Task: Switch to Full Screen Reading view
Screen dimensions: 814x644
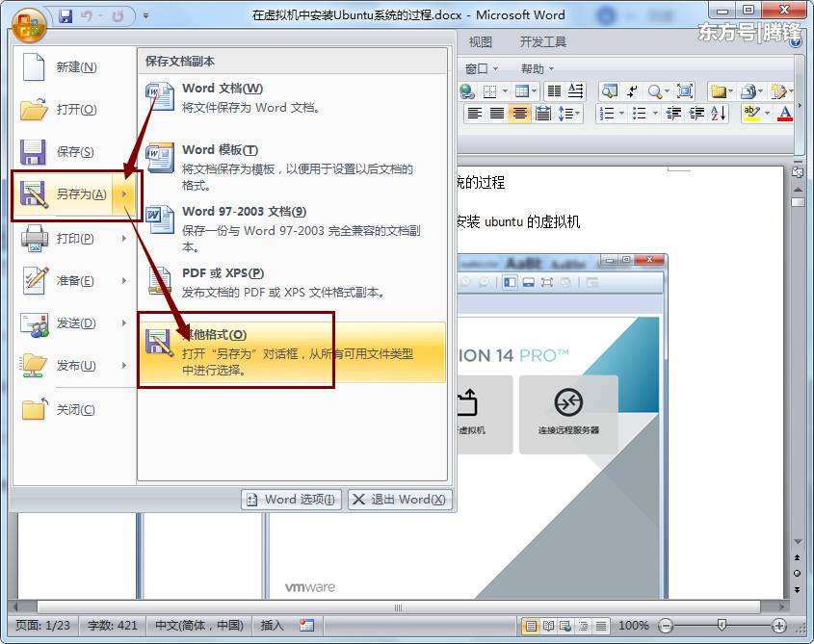Action: coord(548,626)
